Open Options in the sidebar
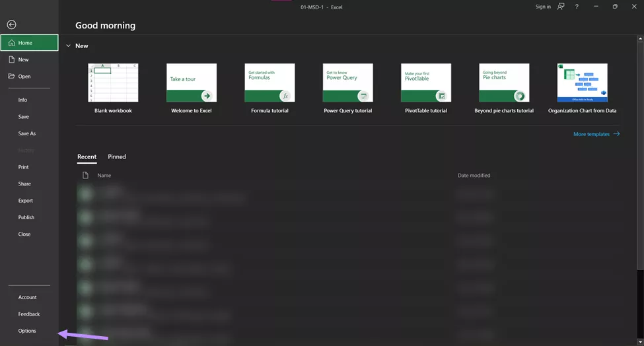This screenshot has width=644, height=346. 27,331
